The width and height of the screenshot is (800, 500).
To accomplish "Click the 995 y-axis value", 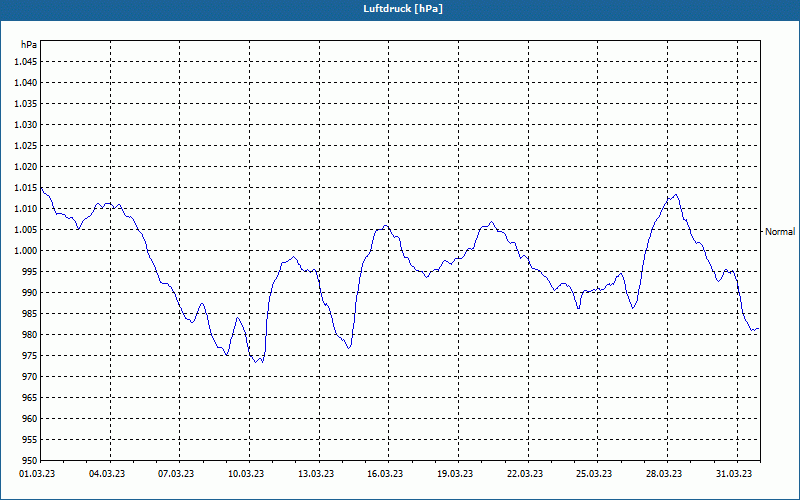I will [x=30, y=271].
